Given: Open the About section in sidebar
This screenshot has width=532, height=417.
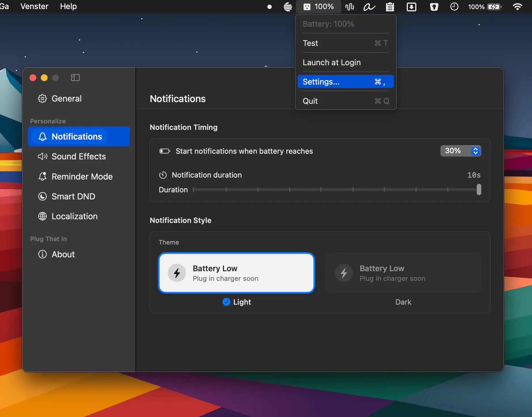Looking at the screenshot, I should [x=63, y=254].
